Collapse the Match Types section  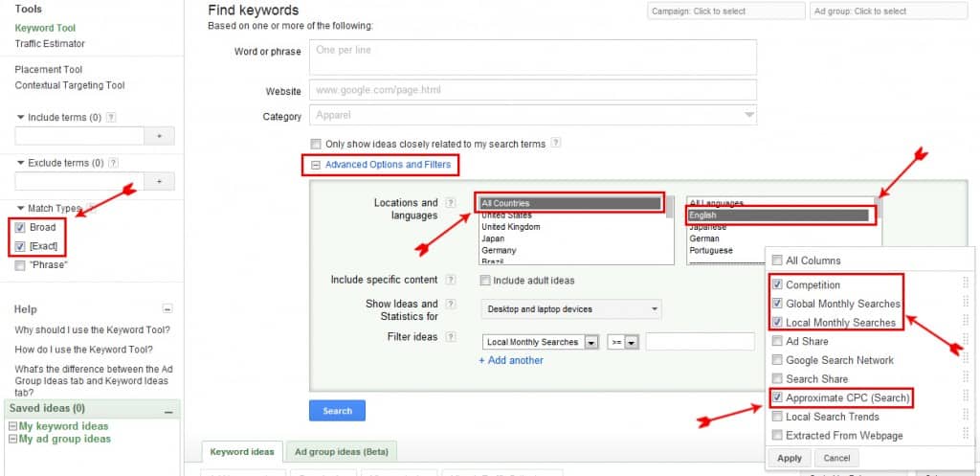click(x=20, y=208)
